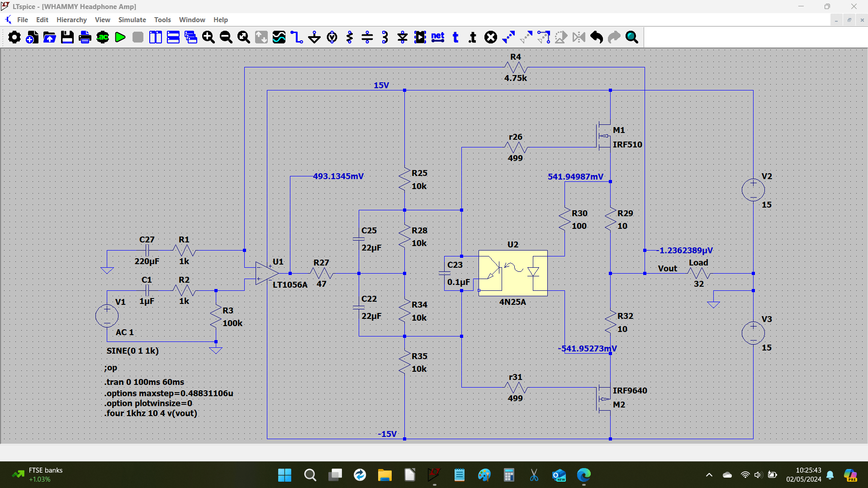Undo the last action
Viewport: 868px width, 488px height.
point(597,37)
